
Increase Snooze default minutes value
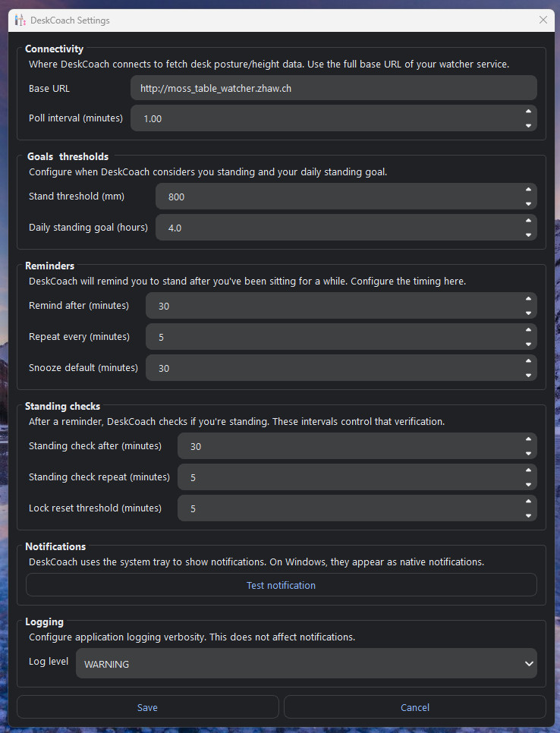pyautogui.click(x=528, y=361)
